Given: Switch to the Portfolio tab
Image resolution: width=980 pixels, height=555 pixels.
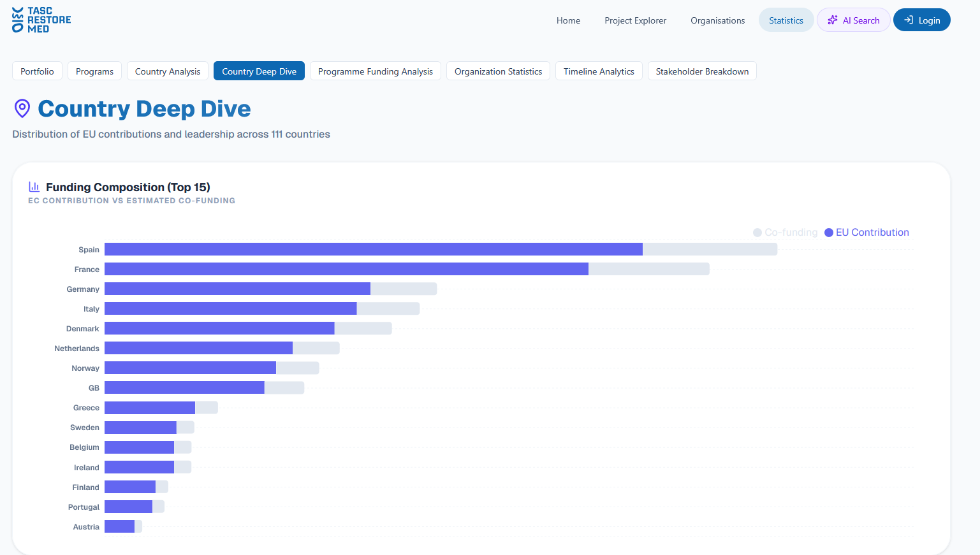Looking at the screenshot, I should coord(37,71).
